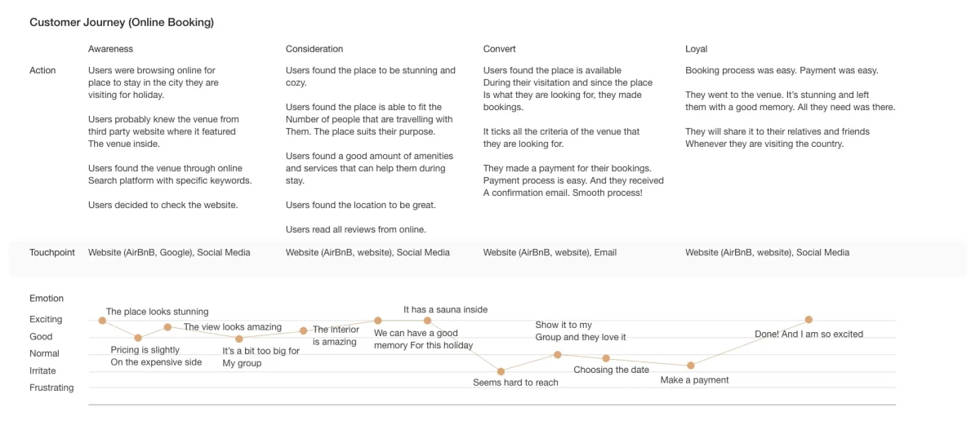Click the Action row label
This screenshot has width=980, height=430.
[42, 70]
